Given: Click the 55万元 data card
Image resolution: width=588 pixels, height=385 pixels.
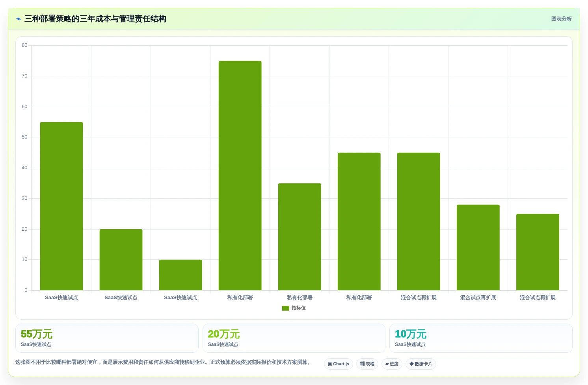Looking at the screenshot, I should [107, 338].
